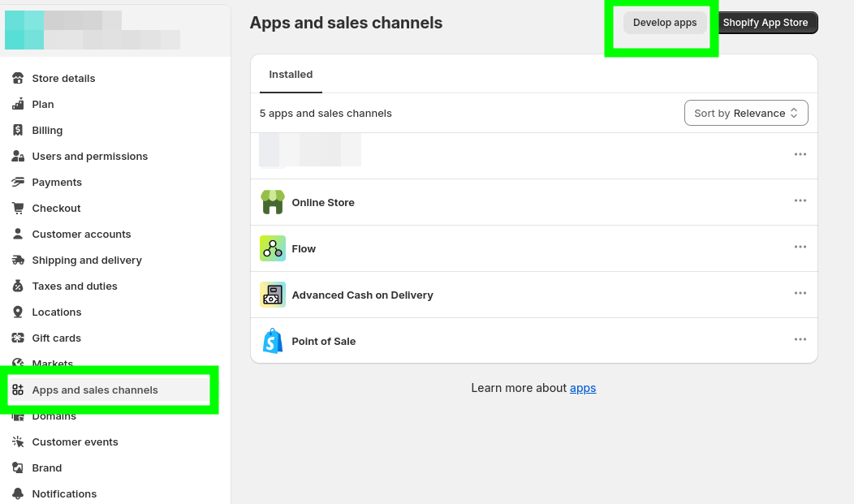Viewport: 854px width, 504px height.
Task: Select the Installed tab
Action: (x=291, y=75)
